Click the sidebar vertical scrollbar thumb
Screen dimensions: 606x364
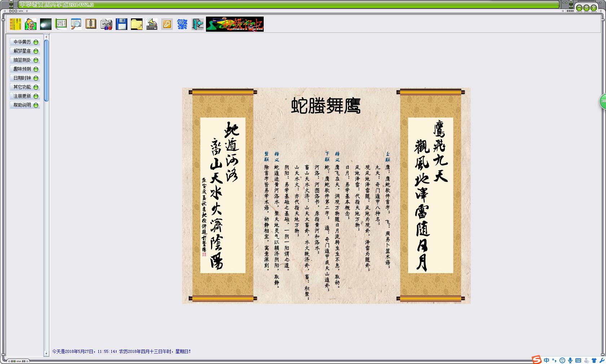[46, 70]
